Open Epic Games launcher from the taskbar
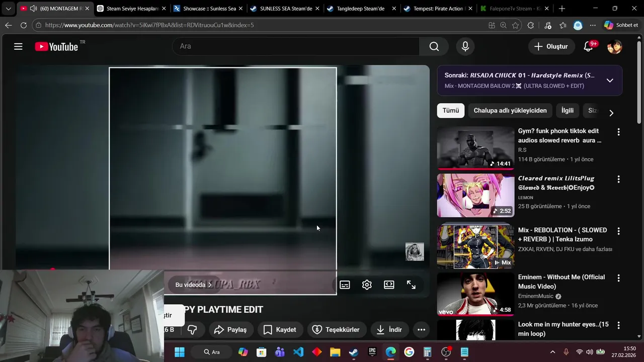 [372, 352]
